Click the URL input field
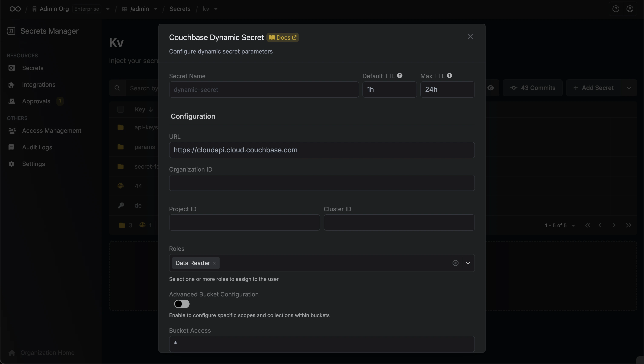 (x=322, y=150)
